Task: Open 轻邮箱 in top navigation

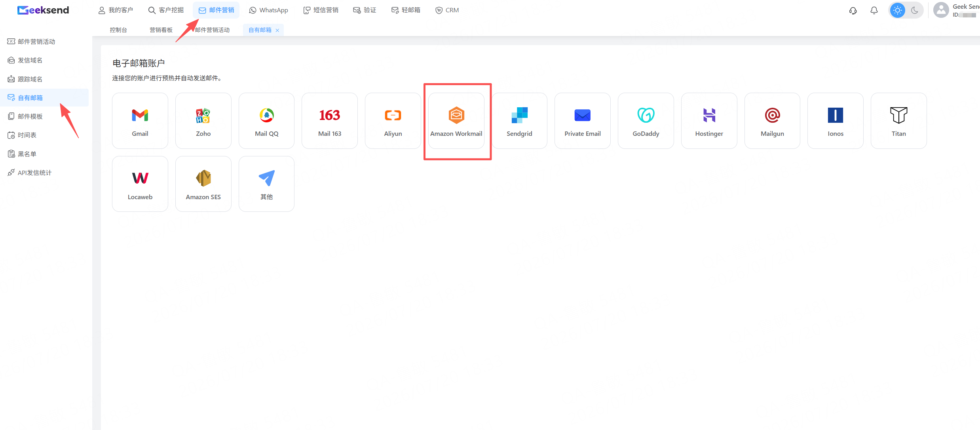Action: (406, 10)
